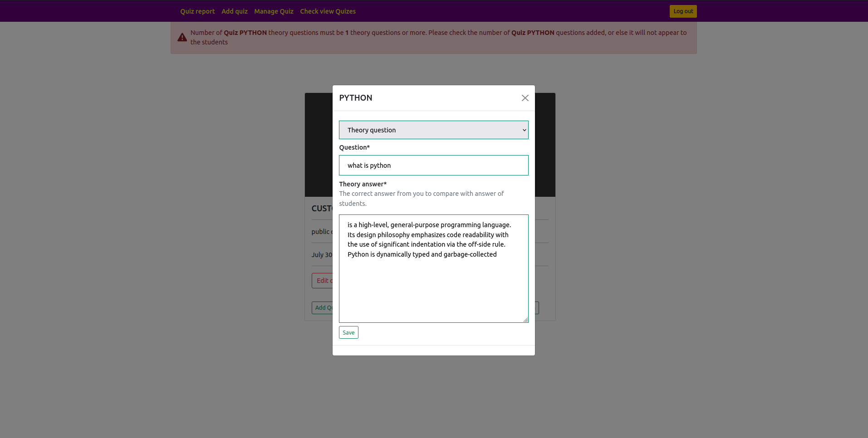
Task: Click the Quiz PYTHON warning banner
Action: [x=433, y=37]
